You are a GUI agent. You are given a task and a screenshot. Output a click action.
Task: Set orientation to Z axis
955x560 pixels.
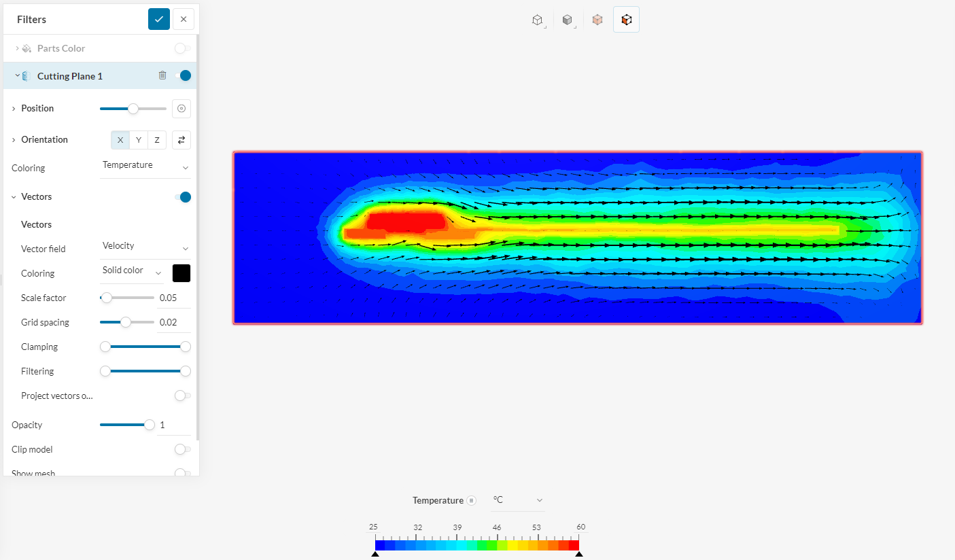coord(157,140)
